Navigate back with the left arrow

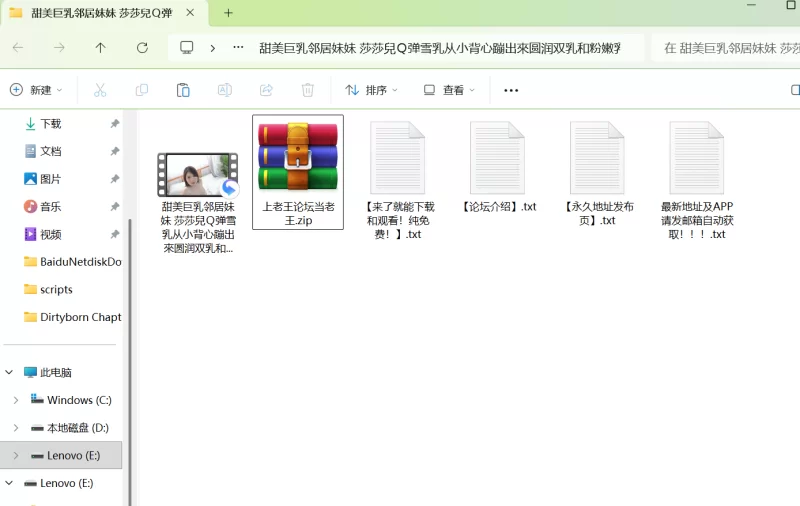pos(18,47)
